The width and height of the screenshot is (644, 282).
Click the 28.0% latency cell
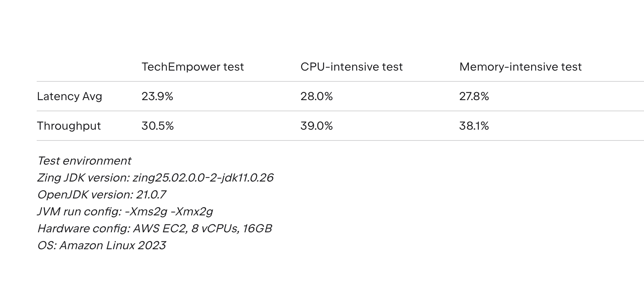point(316,96)
